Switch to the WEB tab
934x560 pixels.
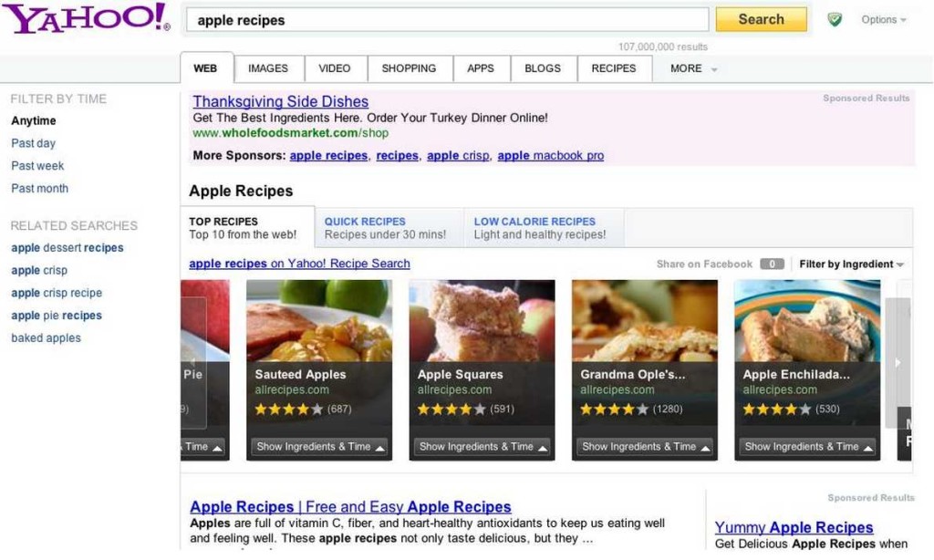206,68
